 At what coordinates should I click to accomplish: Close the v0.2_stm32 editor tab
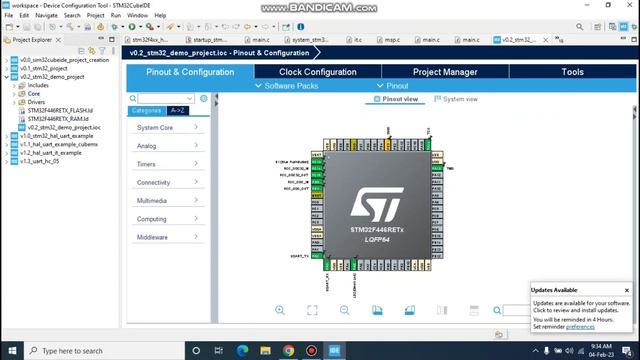(546, 40)
